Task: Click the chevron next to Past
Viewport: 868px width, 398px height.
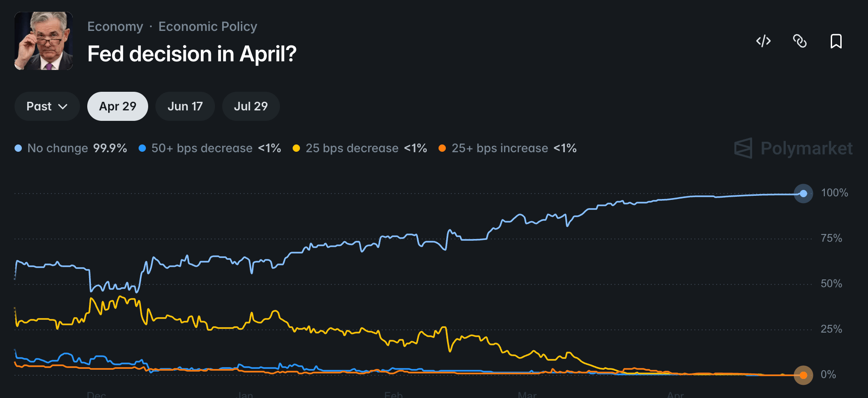Action: point(63,106)
